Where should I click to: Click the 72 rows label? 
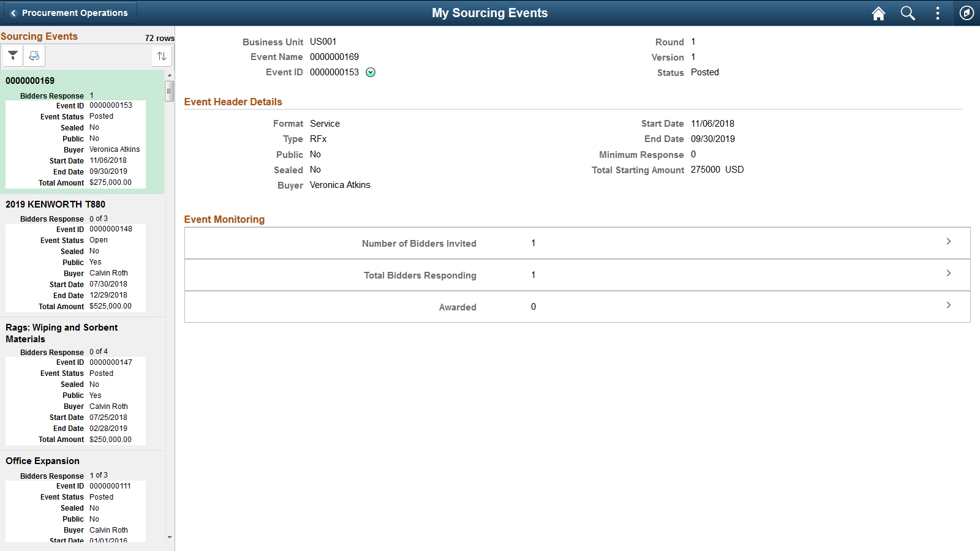click(159, 37)
